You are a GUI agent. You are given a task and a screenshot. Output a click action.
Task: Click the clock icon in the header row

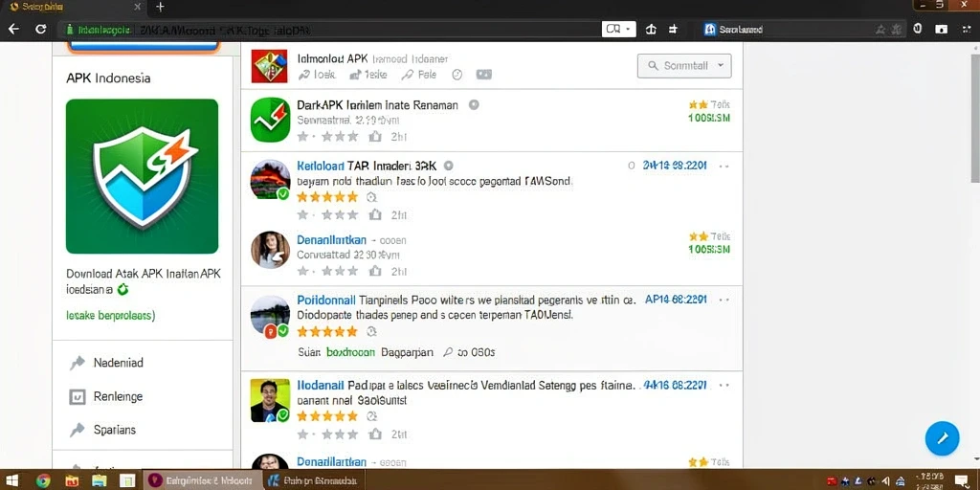[x=457, y=75]
